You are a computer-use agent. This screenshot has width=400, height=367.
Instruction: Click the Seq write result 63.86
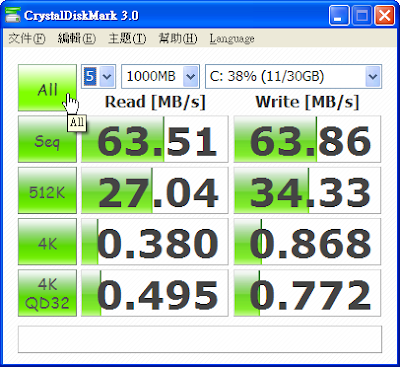[x=307, y=139]
